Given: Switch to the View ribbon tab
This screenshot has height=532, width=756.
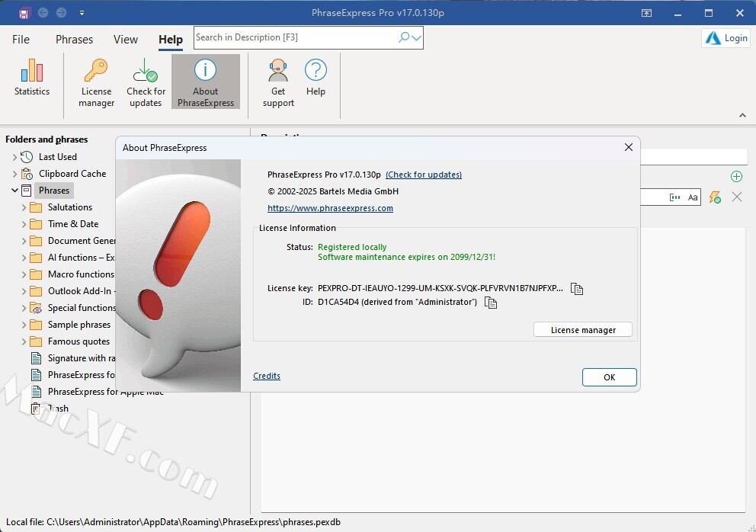Looking at the screenshot, I should [x=125, y=40].
